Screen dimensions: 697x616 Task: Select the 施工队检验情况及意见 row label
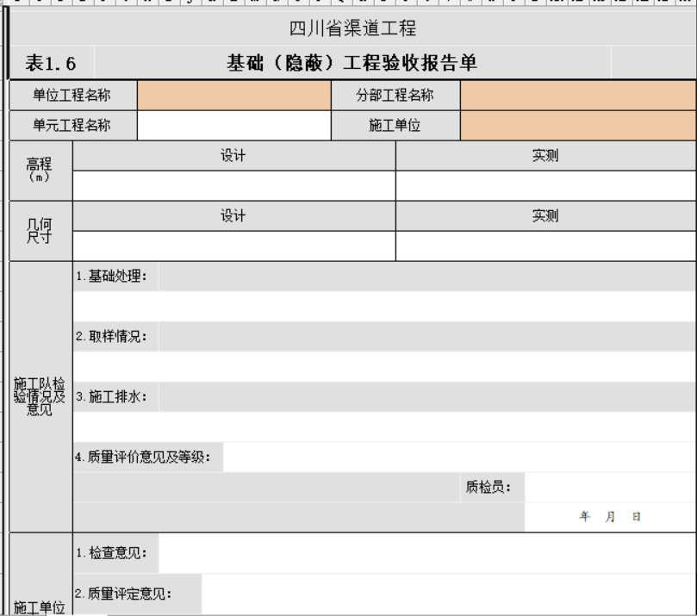[x=40, y=396]
